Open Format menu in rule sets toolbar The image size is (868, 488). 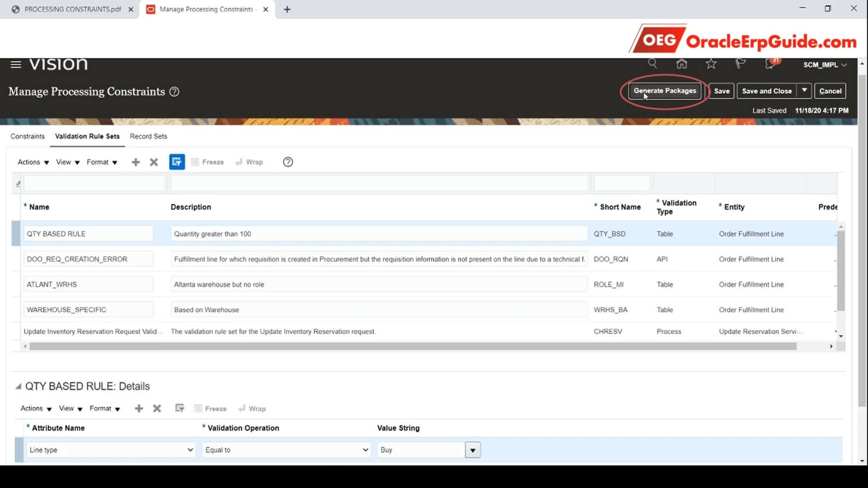(102, 162)
